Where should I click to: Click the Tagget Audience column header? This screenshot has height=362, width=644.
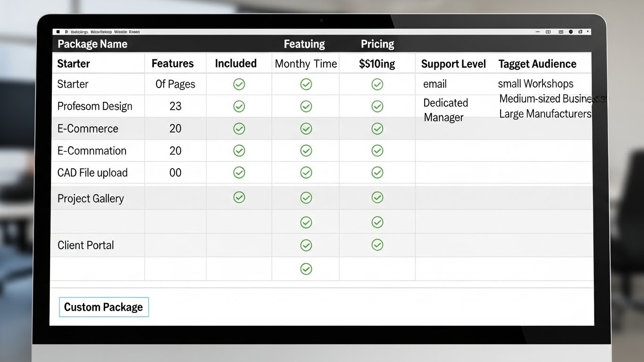pyautogui.click(x=537, y=64)
